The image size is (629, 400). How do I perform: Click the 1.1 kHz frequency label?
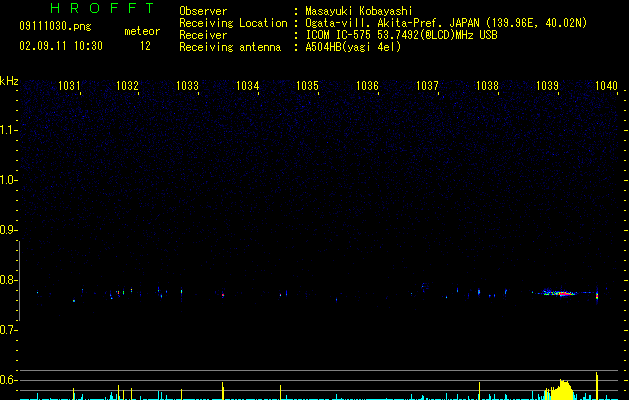8,130
